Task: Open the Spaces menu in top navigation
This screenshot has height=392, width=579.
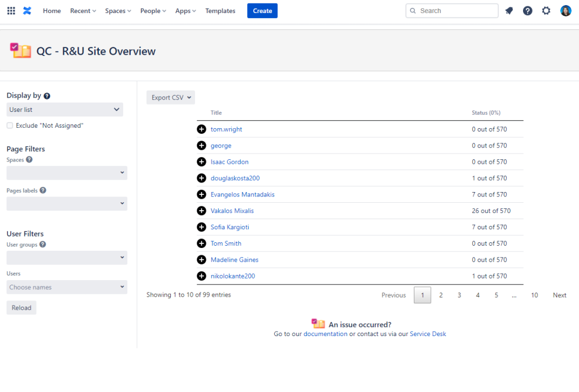Action: pyautogui.click(x=118, y=11)
